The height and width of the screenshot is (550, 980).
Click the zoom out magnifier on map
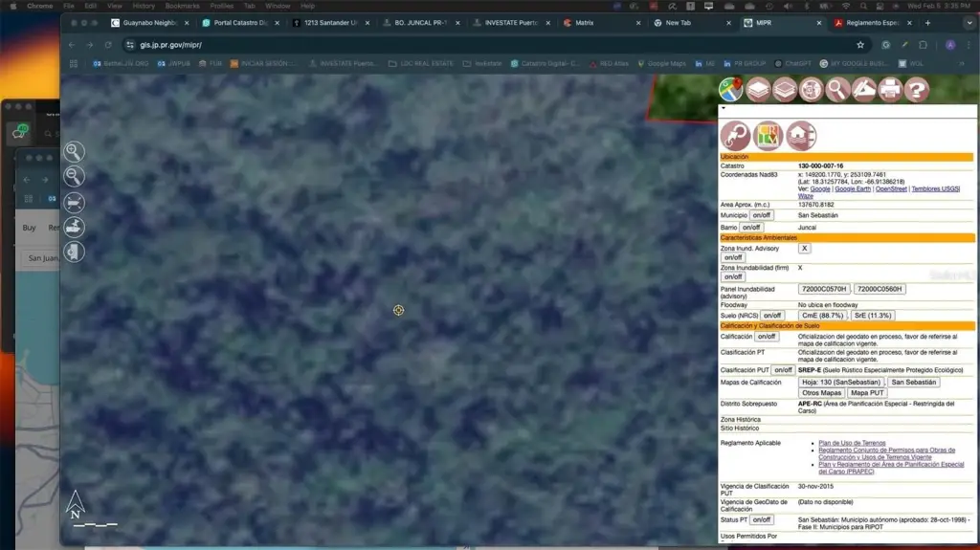[74, 176]
